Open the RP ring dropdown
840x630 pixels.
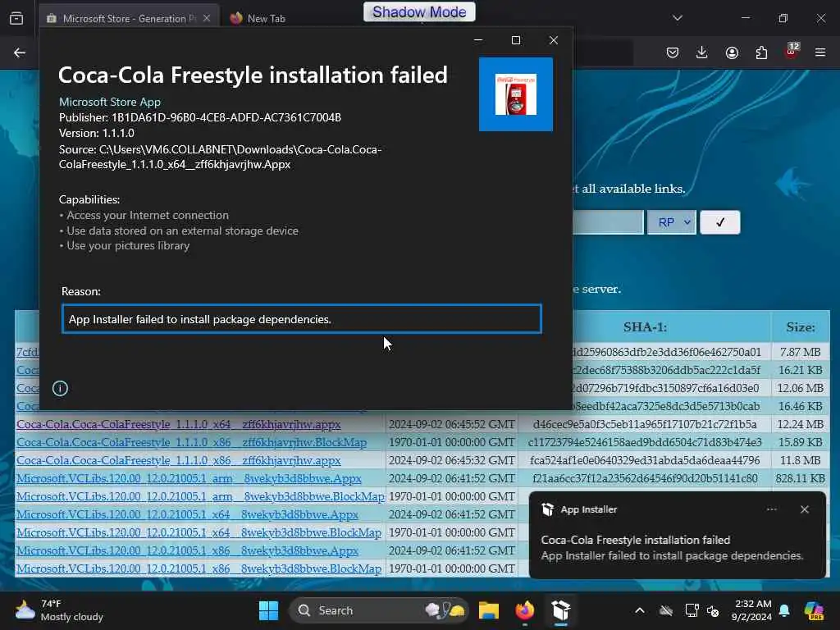pos(671,222)
